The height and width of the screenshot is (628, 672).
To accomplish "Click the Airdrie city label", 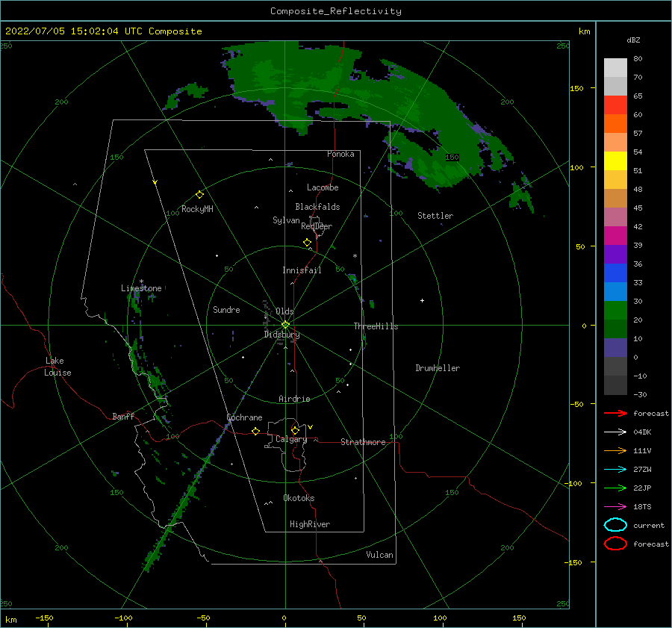I will 294,399.
